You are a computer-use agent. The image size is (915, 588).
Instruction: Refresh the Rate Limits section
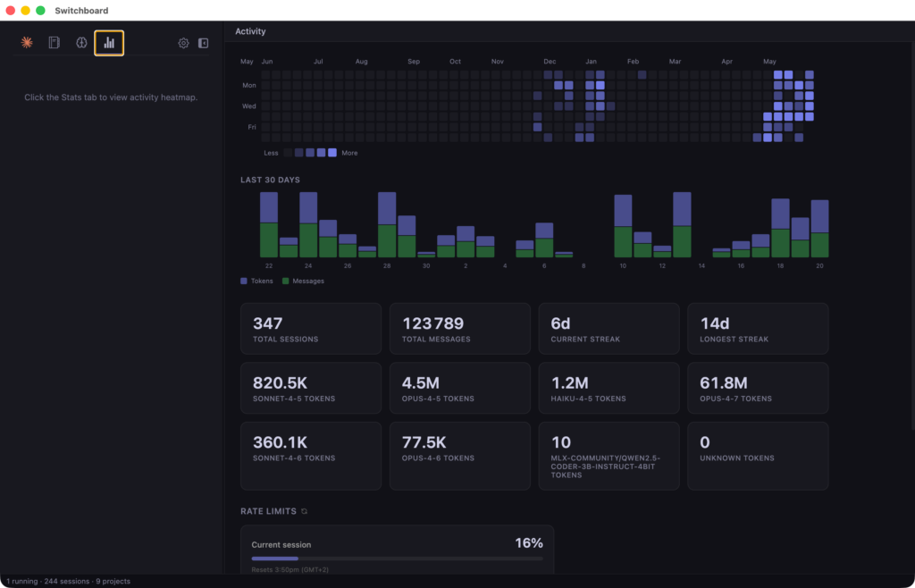coord(304,511)
